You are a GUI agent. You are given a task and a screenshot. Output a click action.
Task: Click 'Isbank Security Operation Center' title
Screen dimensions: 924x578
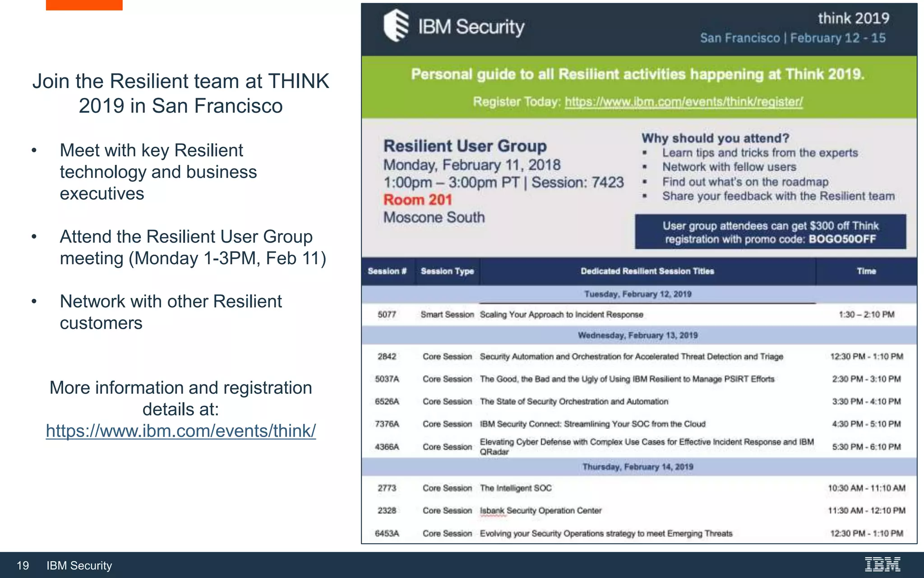click(x=541, y=511)
